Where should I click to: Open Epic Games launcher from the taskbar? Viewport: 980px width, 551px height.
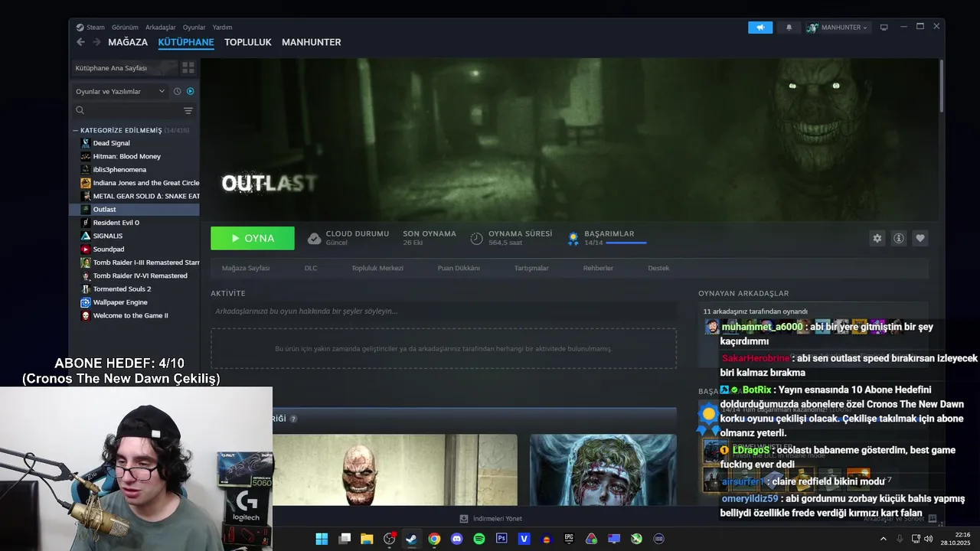[569, 539]
